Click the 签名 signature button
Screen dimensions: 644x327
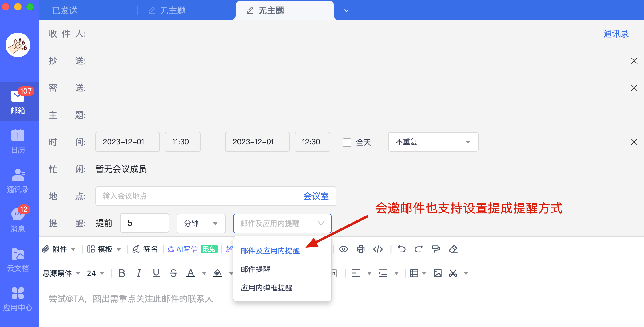(x=145, y=249)
